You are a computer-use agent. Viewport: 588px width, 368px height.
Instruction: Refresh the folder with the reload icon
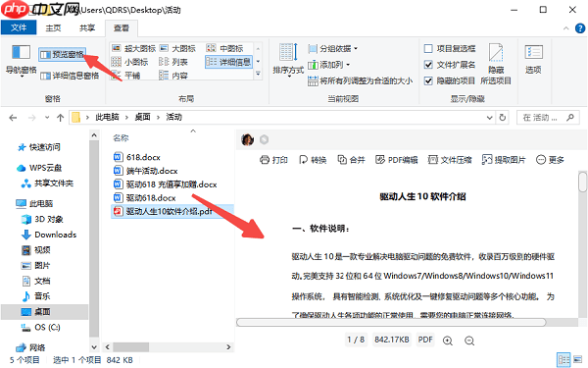point(503,118)
